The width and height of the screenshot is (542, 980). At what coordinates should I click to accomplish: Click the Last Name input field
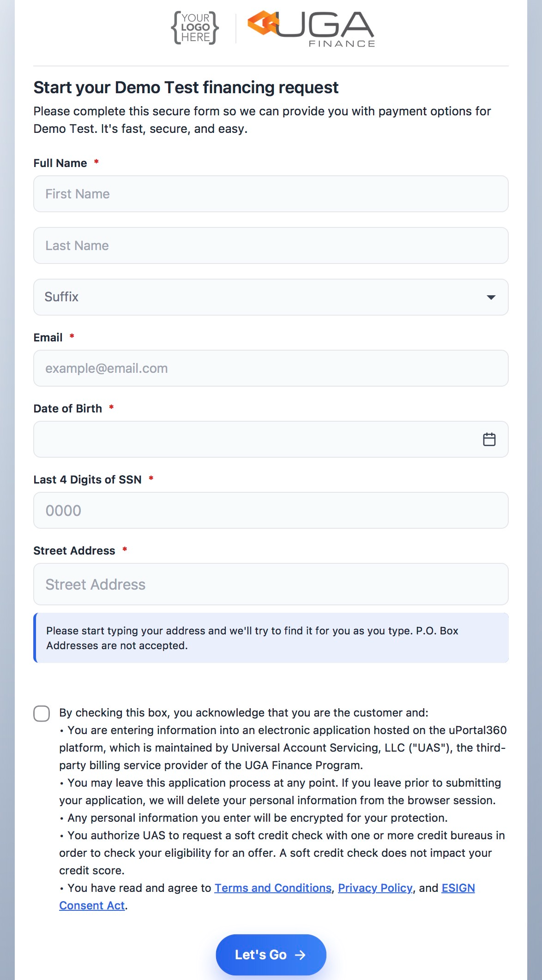coord(271,245)
